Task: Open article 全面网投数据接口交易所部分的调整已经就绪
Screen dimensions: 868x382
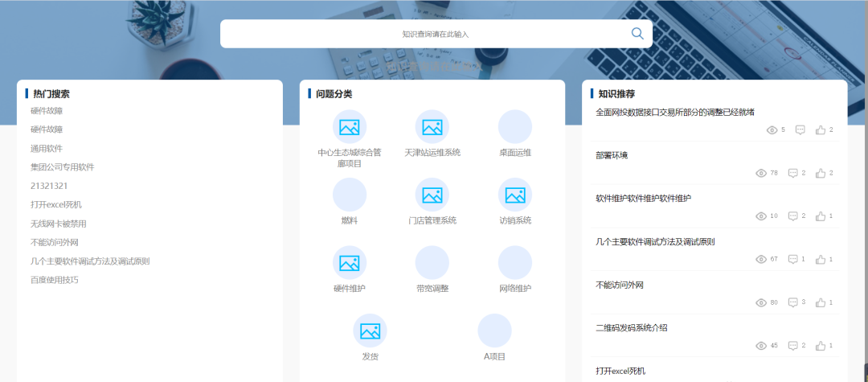Action: coord(674,112)
